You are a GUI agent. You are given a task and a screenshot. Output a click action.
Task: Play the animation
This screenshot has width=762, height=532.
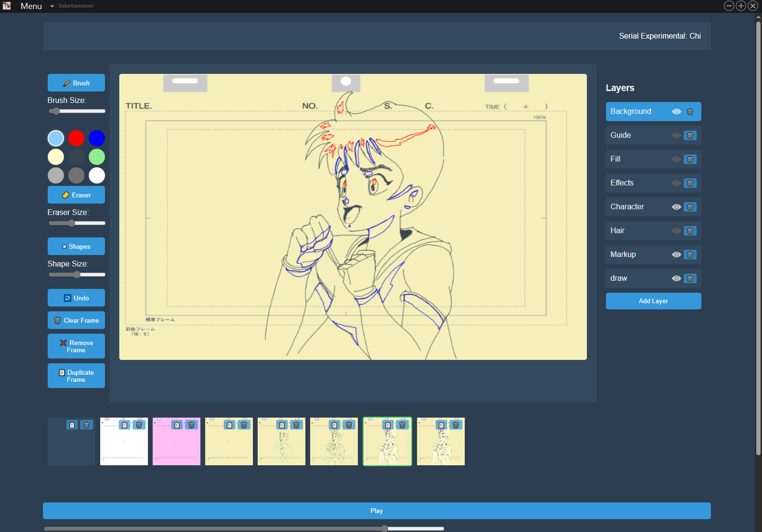[x=376, y=511]
